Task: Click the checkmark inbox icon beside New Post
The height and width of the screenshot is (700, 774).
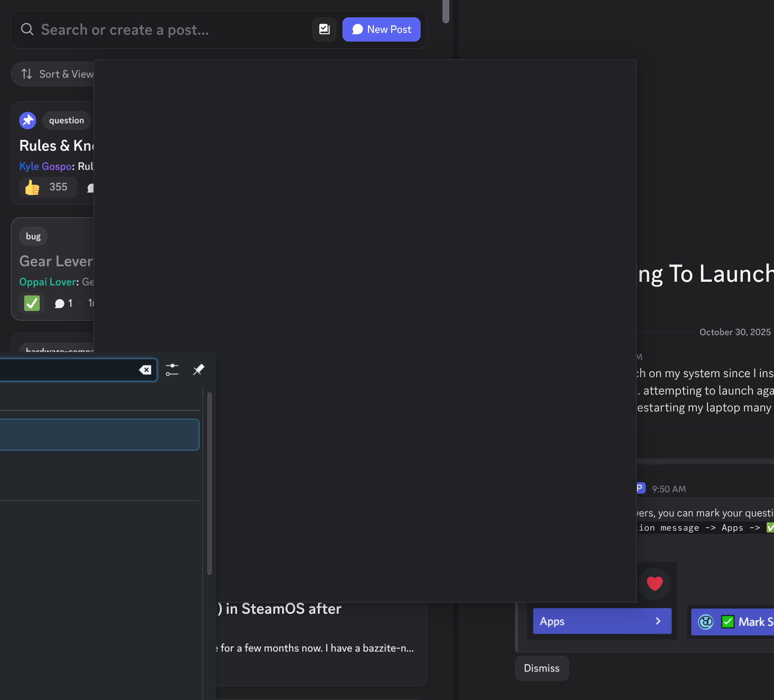Action: click(x=324, y=29)
